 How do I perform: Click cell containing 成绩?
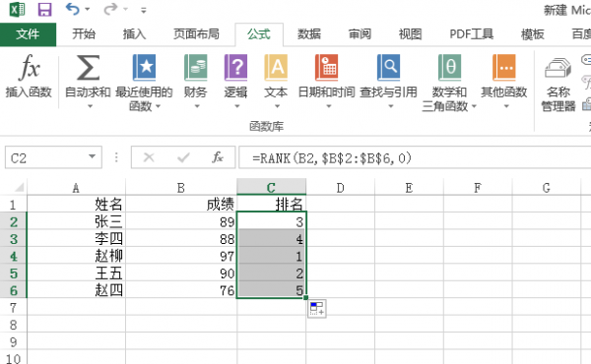click(x=181, y=205)
